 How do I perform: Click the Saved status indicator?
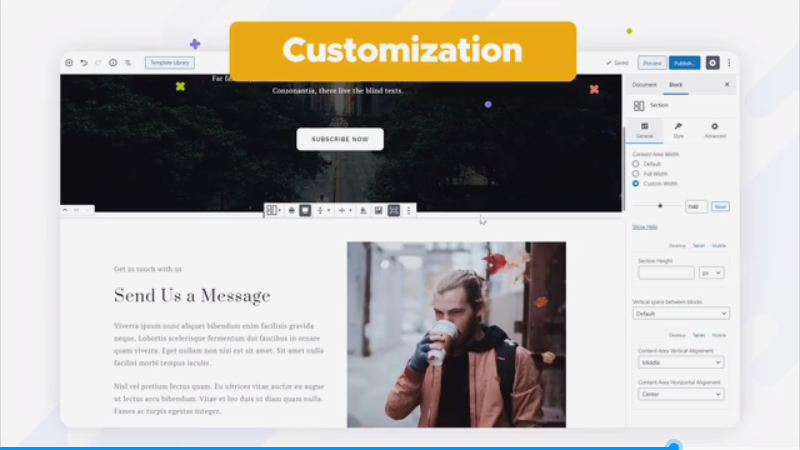617,63
